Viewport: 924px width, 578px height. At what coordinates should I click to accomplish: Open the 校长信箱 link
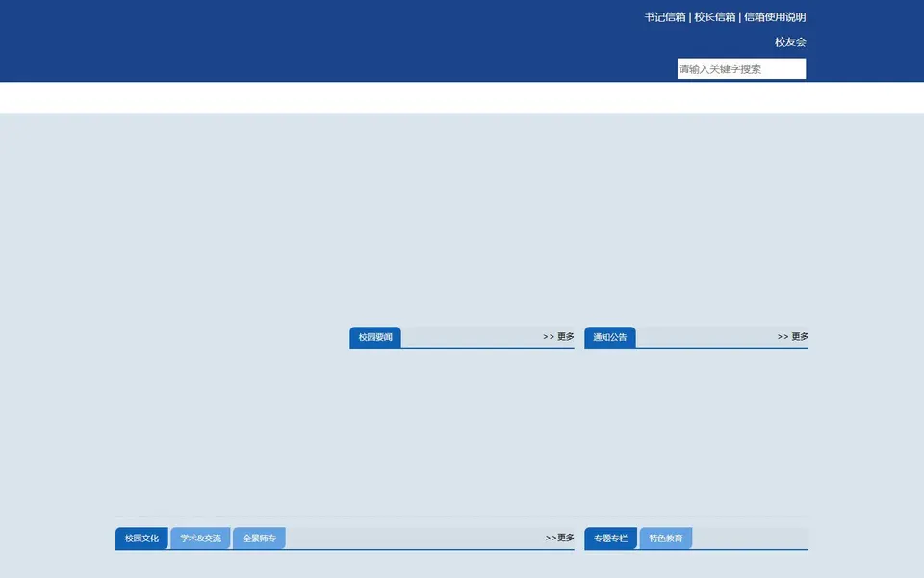tap(715, 17)
